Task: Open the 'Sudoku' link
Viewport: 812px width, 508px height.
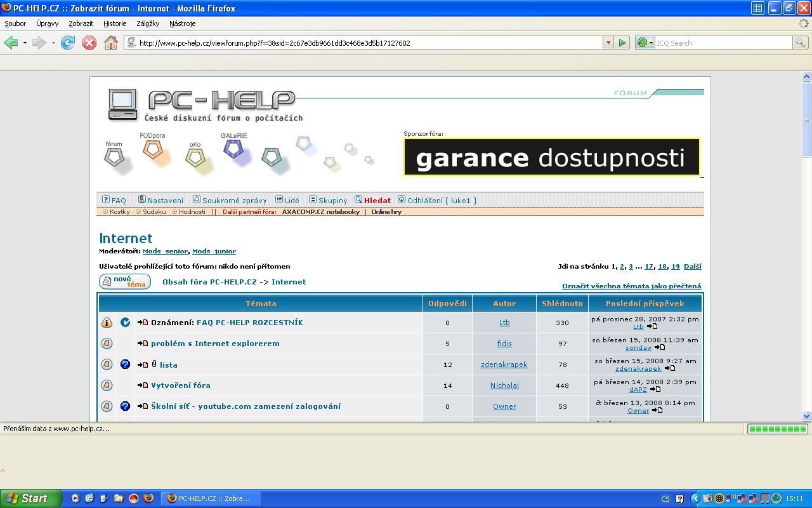Action: click(x=154, y=212)
